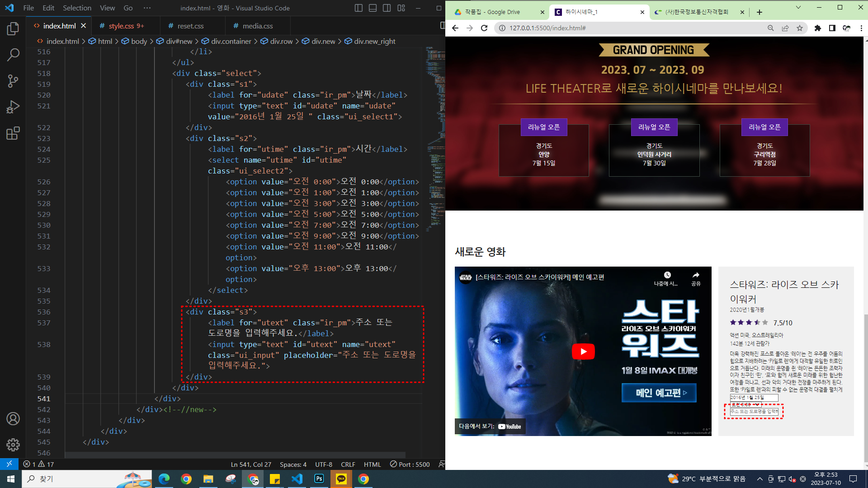Image resolution: width=868 pixels, height=488 pixels.
Task: Click the address placeholder input field
Action: pos(754,412)
